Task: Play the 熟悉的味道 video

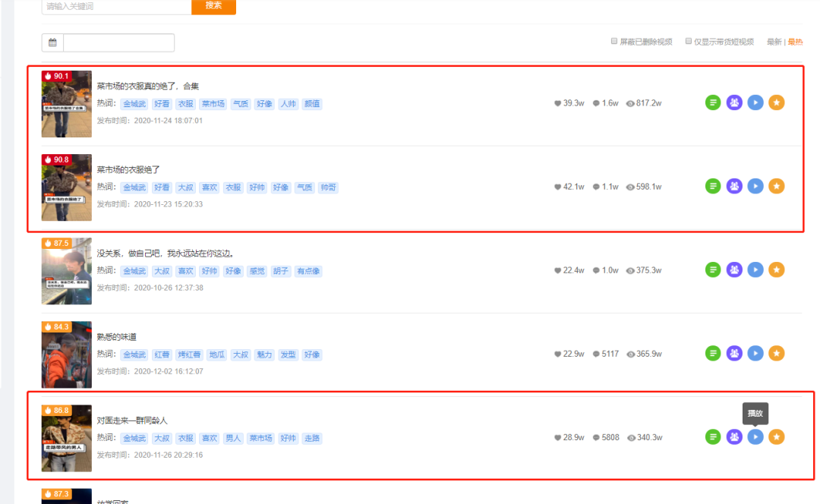Action: click(x=755, y=354)
